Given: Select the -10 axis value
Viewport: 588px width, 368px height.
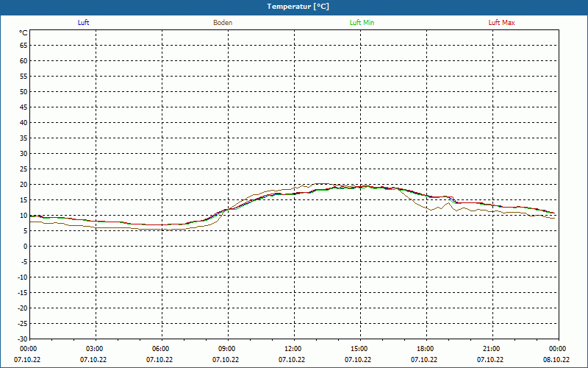Looking at the screenshot, I should coord(23,277).
